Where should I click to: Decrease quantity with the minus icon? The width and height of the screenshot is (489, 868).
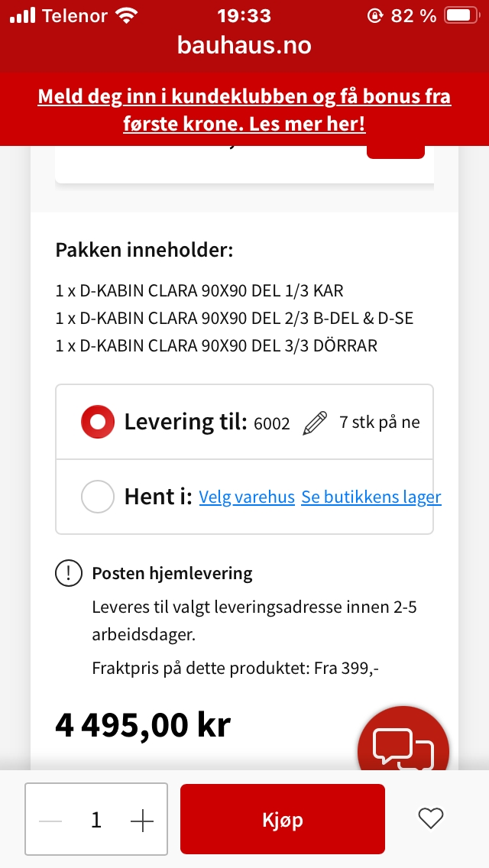[50, 819]
